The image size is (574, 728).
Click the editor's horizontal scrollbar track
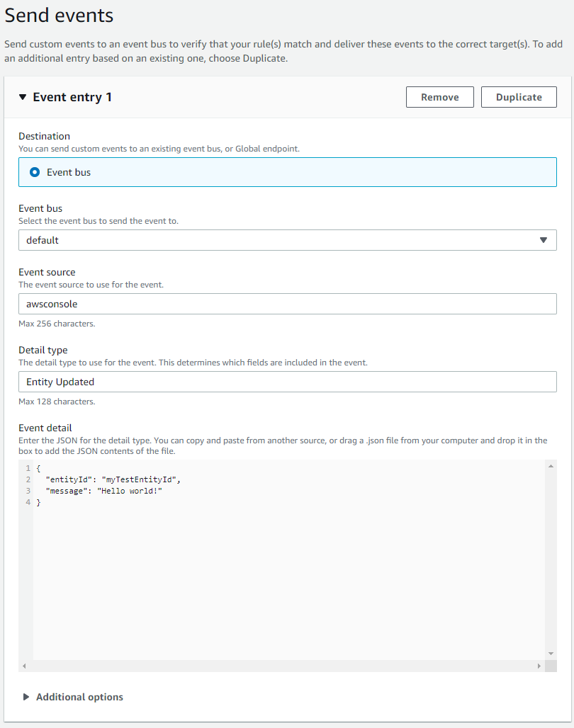coord(283,666)
